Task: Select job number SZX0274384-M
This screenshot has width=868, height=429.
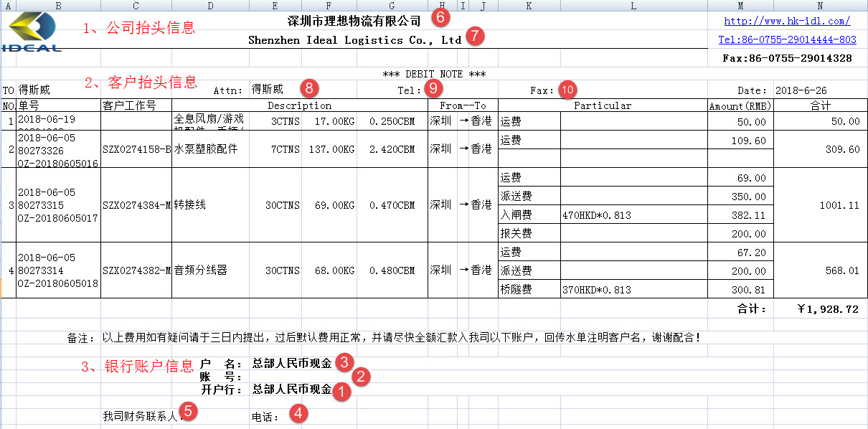Action: click(136, 205)
